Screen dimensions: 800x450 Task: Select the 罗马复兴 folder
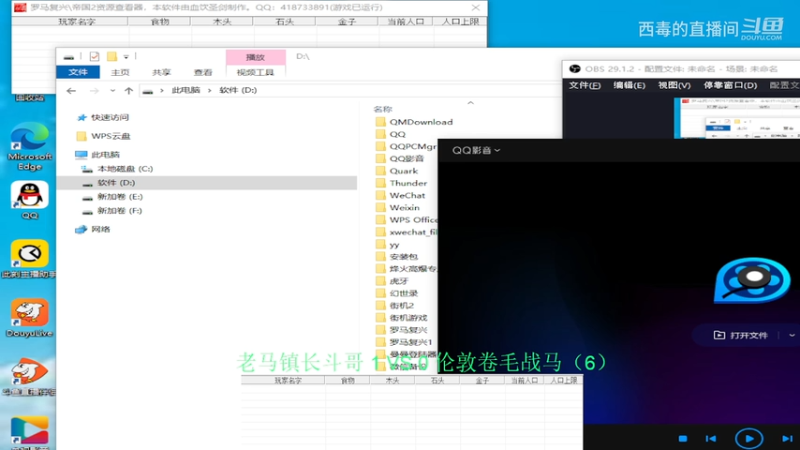pos(408,330)
